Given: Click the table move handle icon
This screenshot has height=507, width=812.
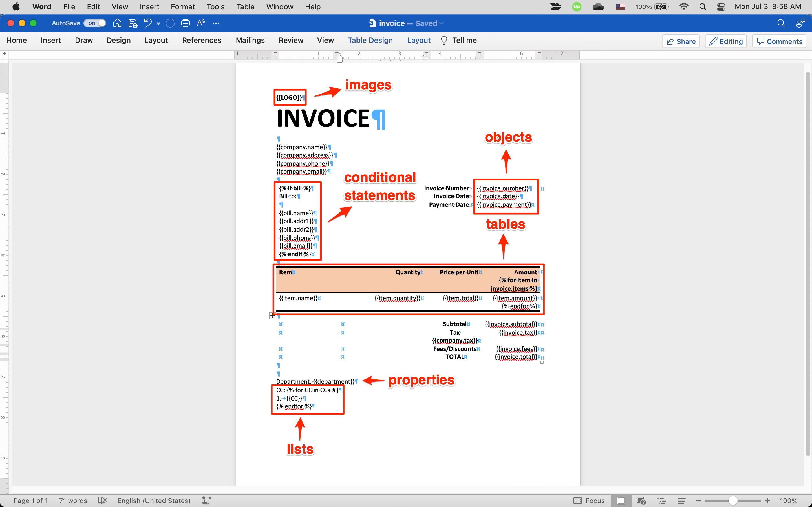Looking at the screenshot, I should click(272, 316).
